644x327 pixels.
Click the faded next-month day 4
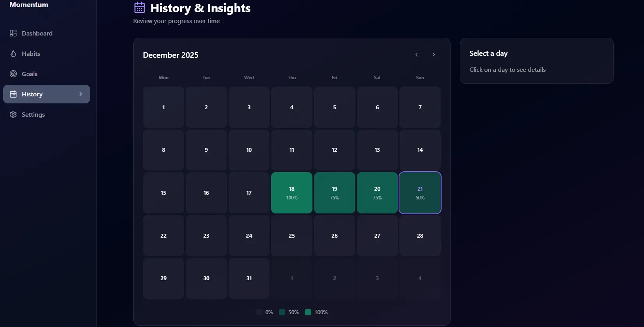pos(420,278)
